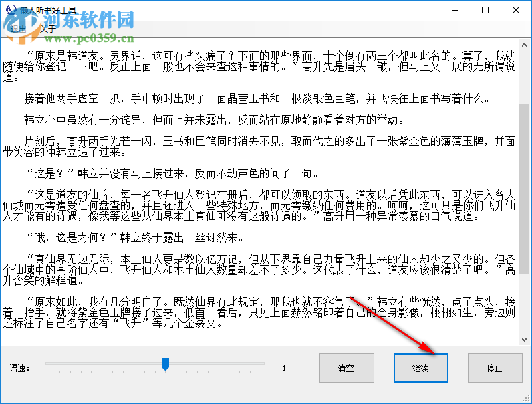Image resolution: width=532 pixels, height=404 pixels.
Task: Click the 停止 button
Action: [x=495, y=368]
